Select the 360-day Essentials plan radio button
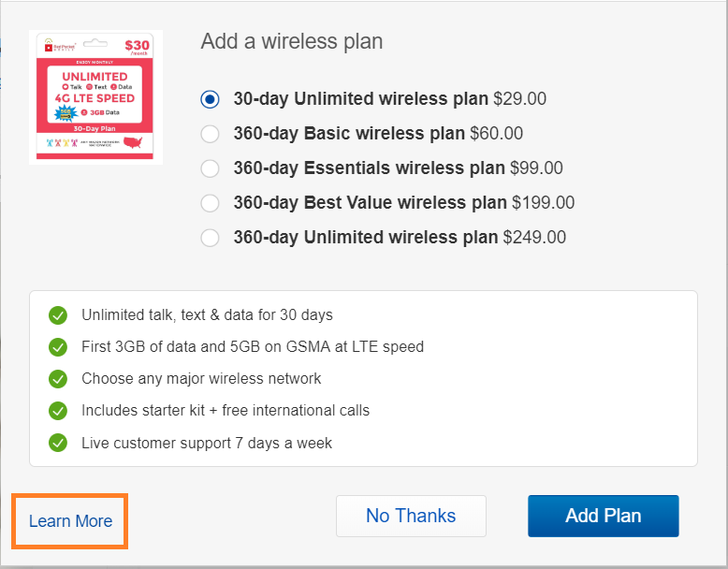 (x=210, y=168)
